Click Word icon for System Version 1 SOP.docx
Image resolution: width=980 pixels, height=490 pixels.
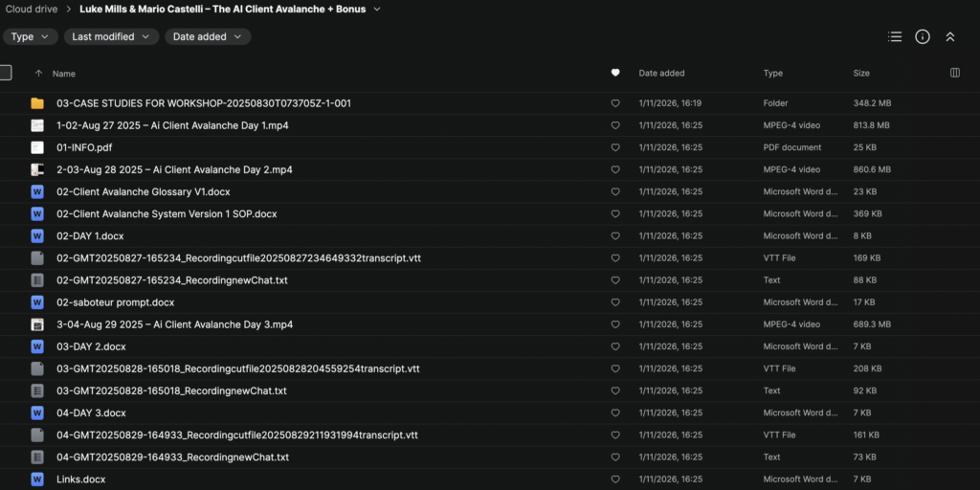pos(37,213)
